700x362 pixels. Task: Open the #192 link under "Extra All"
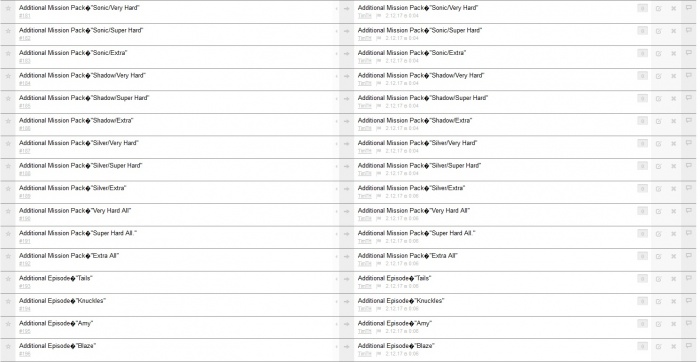pos(25,264)
